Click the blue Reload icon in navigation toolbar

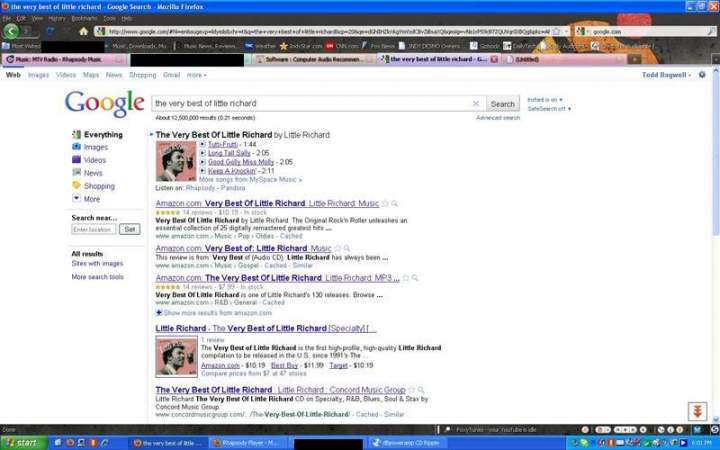click(50, 31)
